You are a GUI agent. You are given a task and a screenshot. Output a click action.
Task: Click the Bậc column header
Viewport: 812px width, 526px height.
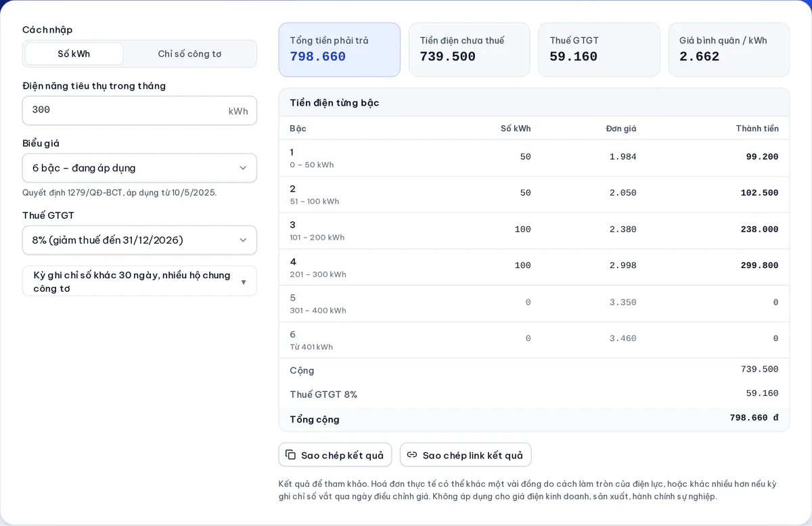pos(298,129)
